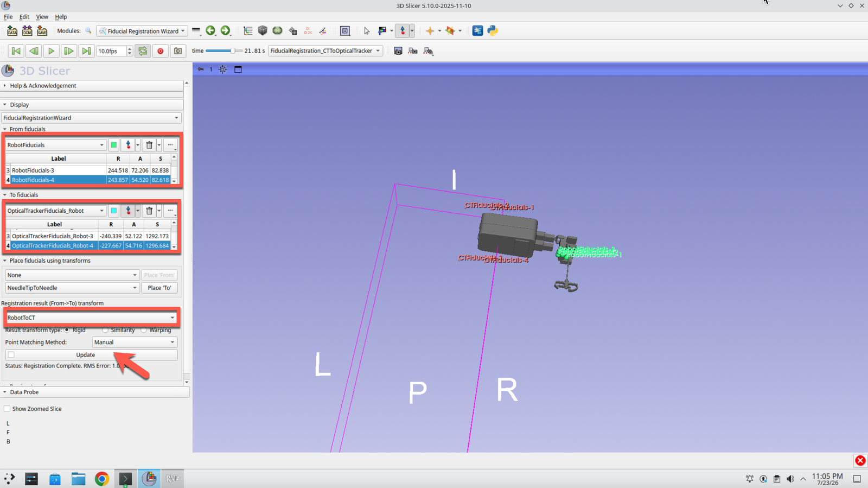Delete point from RobotFiducials with trash button
This screenshot has width=868, height=488.
tap(149, 145)
